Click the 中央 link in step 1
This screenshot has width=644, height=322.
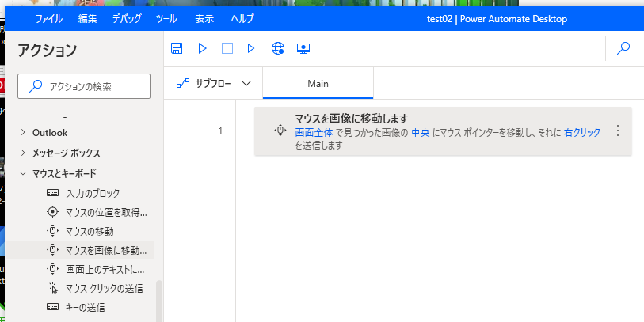(420, 132)
